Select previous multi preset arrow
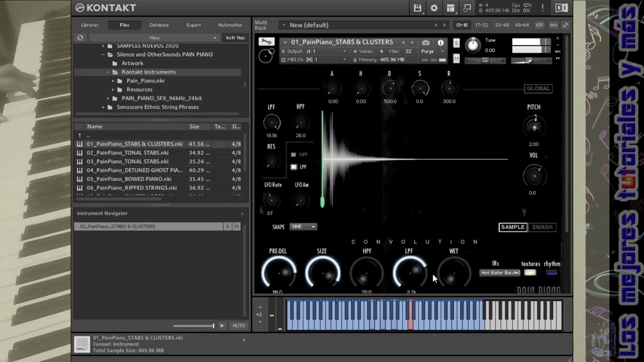The height and width of the screenshot is (362, 644). coord(436,25)
